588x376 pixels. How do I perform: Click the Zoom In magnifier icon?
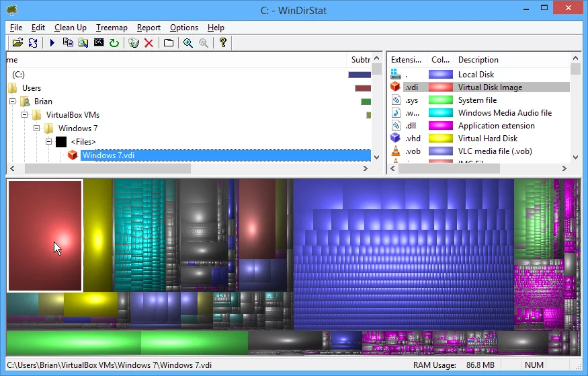(188, 43)
